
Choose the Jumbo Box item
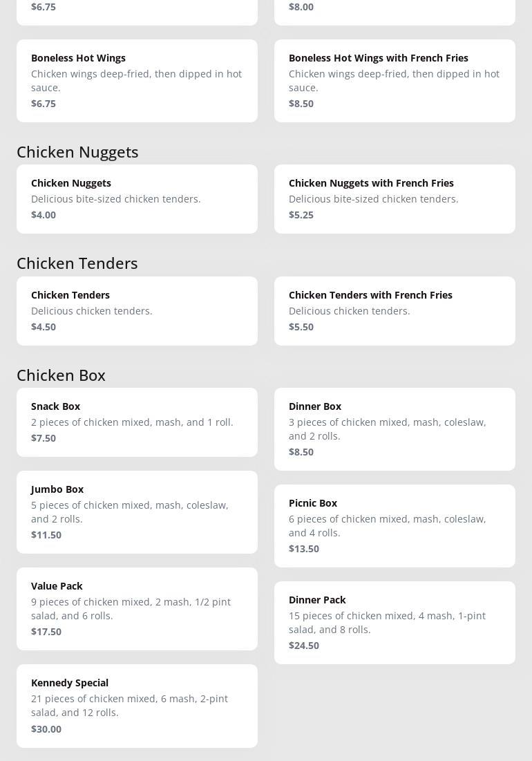tap(137, 512)
